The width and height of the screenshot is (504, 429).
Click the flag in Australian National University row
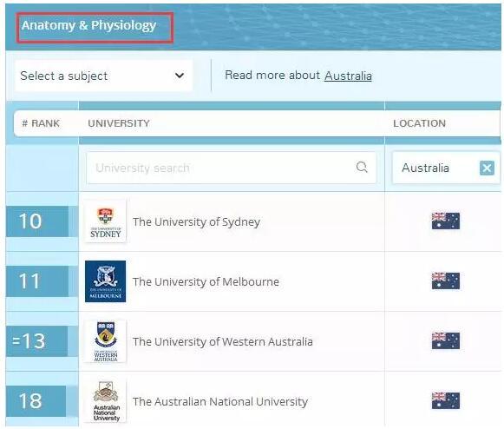point(446,400)
